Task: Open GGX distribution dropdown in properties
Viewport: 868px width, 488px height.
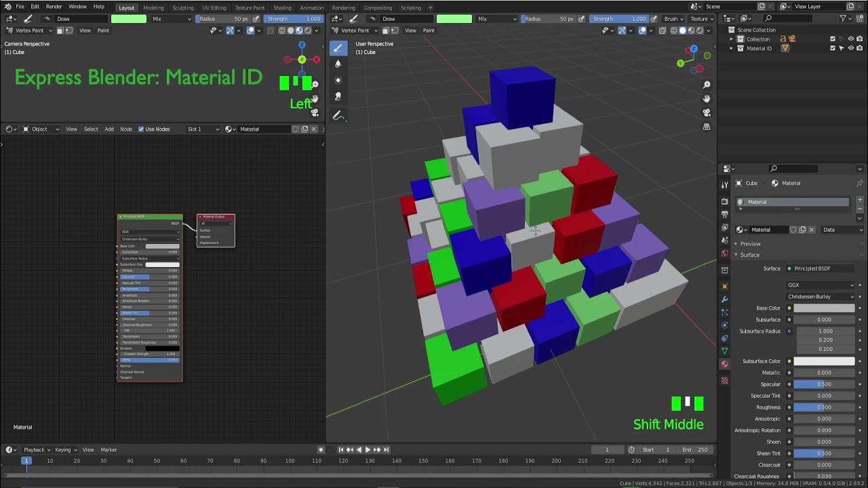Action: pos(821,285)
